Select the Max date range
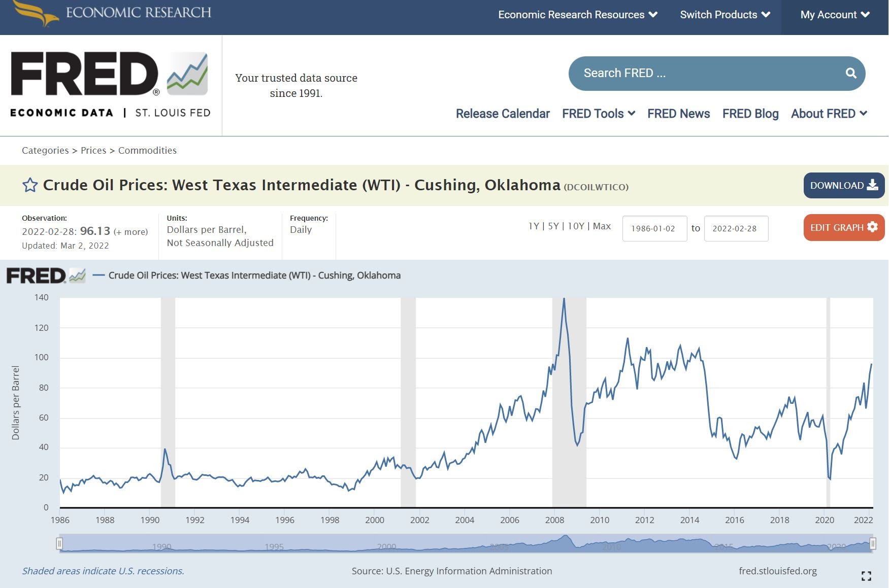 [x=602, y=226]
